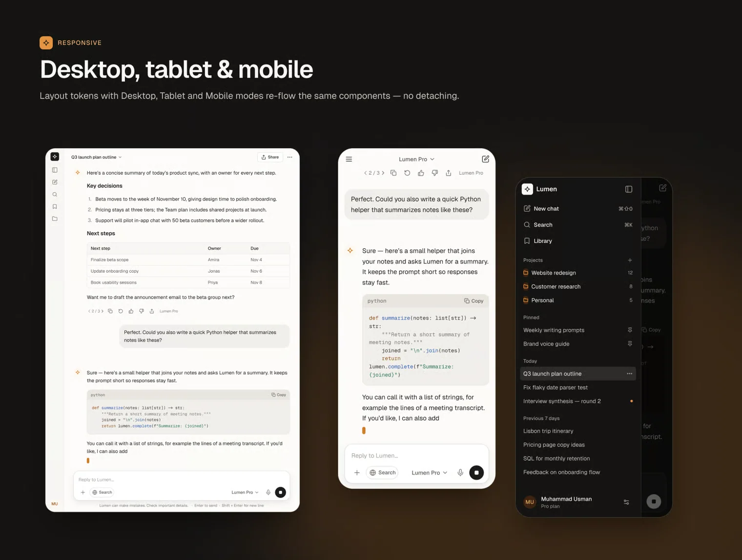Open Library in mobile sidebar
The image size is (742, 560).
pyautogui.click(x=578, y=241)
